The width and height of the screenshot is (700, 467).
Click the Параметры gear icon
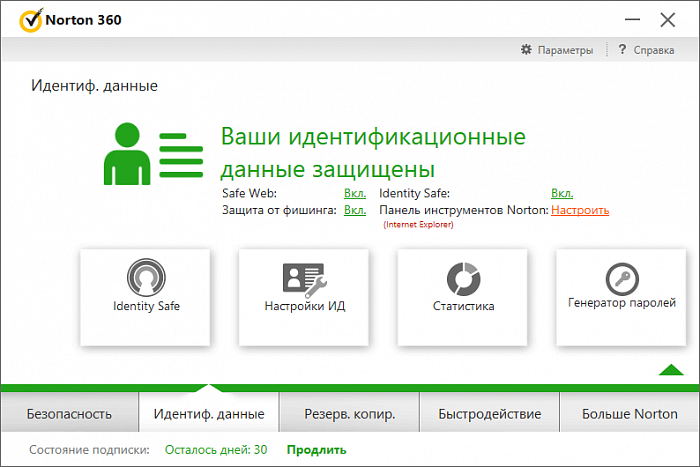pyautogui.click(x=526, y=50)
